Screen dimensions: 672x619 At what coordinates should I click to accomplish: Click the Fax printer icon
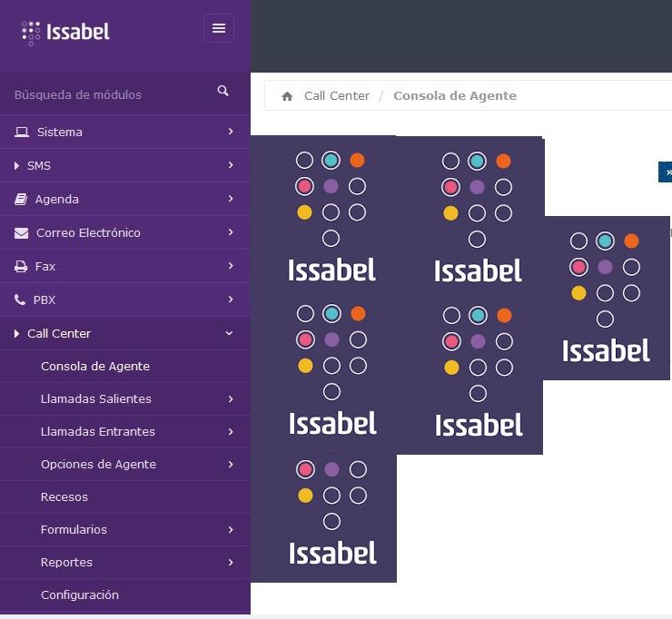click(x=21, y=266)
